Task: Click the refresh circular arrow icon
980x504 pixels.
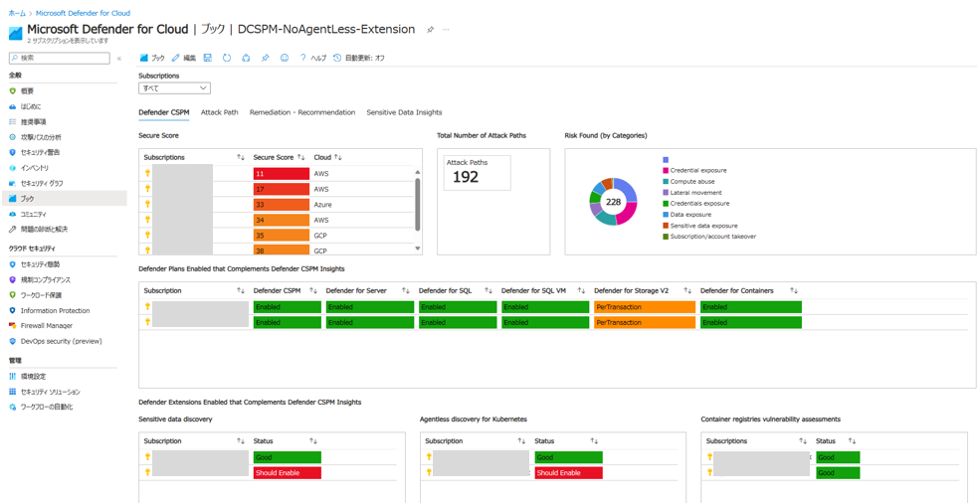Action: (227, 58)
